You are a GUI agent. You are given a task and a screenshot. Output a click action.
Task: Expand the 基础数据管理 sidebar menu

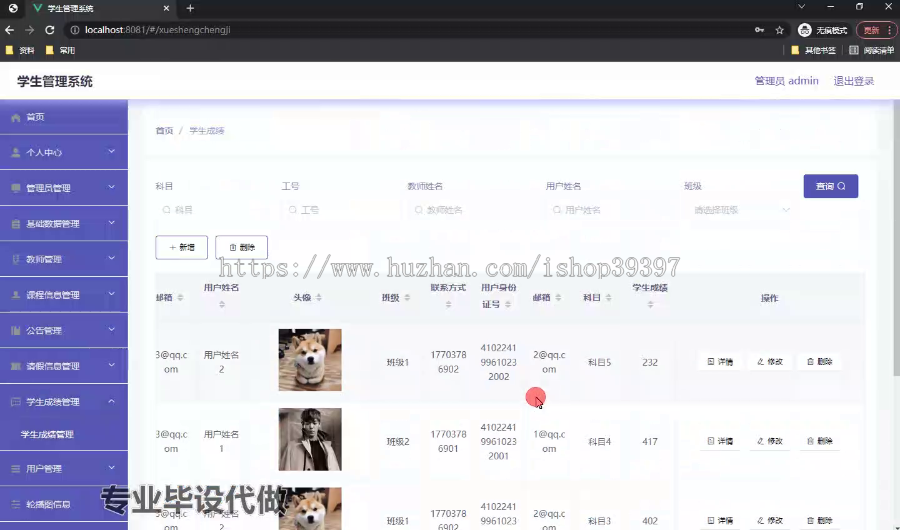[x=64, y=223]
